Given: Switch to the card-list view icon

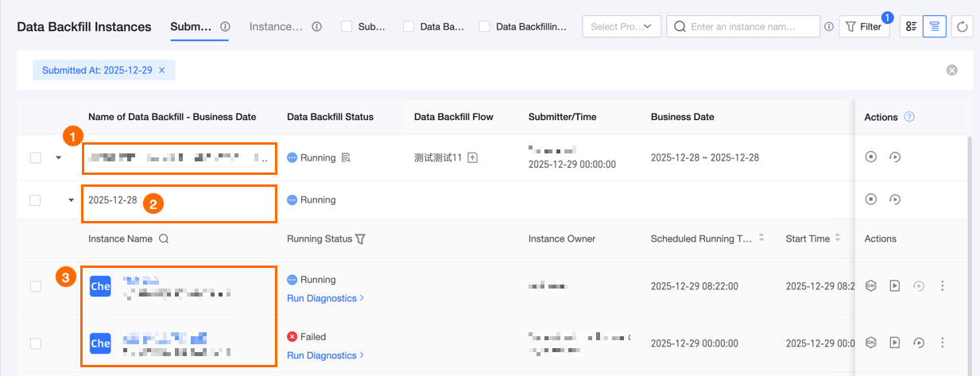Looking at the screenshot, I should [x=911, y=26].
